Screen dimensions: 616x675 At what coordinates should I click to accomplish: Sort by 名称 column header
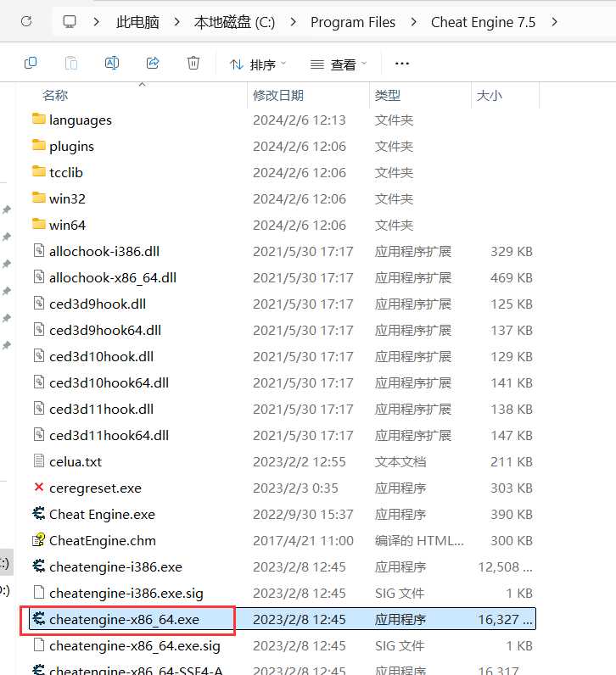tap(55, 95)
